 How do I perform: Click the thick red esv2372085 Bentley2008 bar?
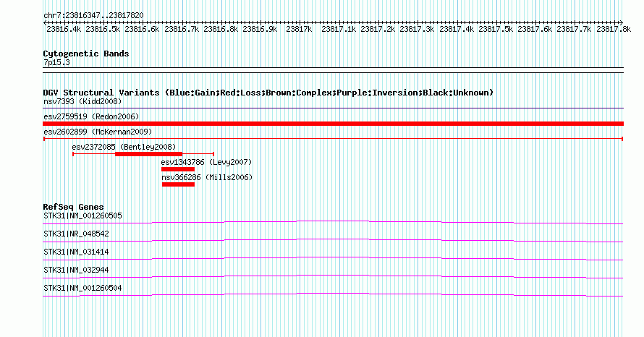(148, 154)
